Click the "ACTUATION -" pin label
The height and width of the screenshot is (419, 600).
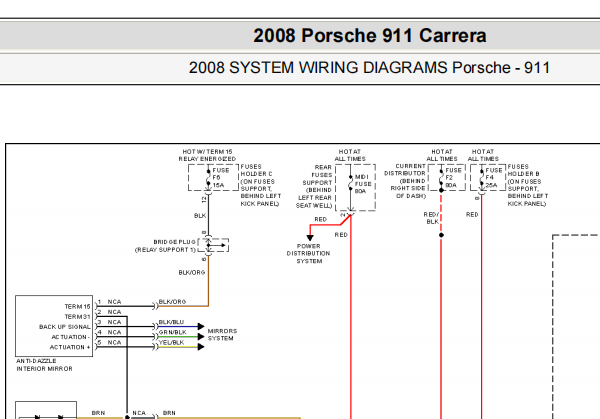pyautogui.click(x=71, y=337)
